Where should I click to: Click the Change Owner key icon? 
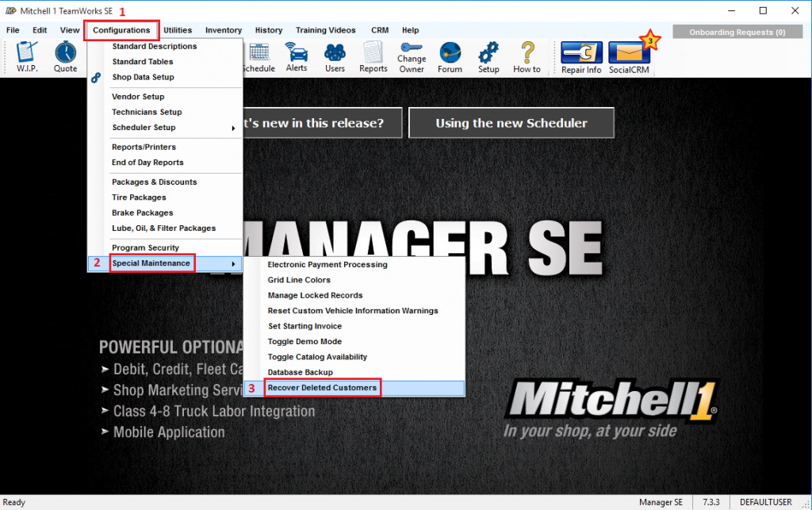pyautogui.click(x=412, y=57)
